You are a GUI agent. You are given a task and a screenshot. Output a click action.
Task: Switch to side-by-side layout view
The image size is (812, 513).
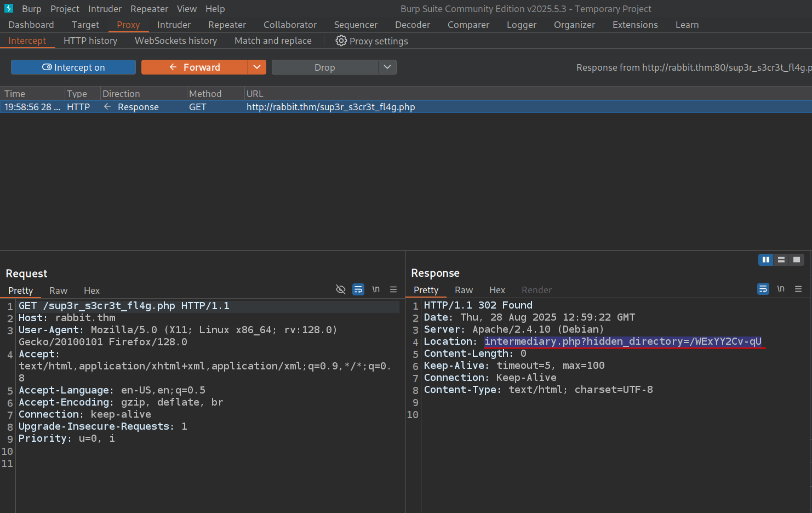coord(765,260)
